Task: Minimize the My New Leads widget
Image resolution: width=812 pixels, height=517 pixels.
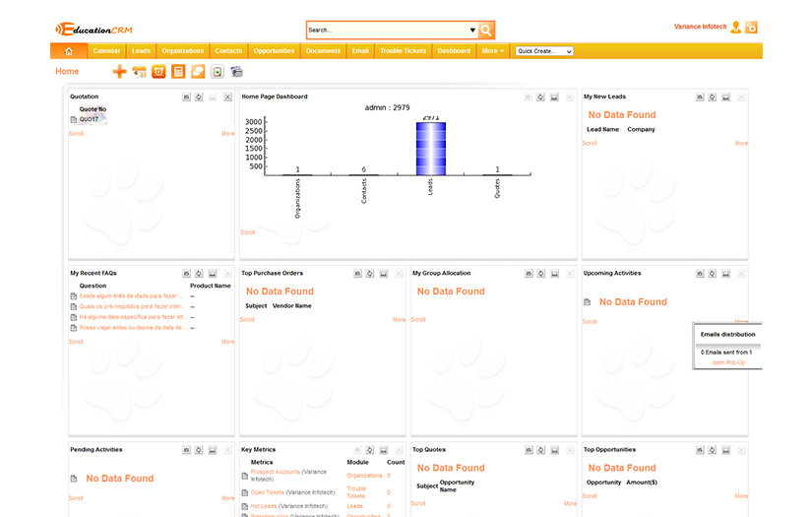Action: pyautogui.click(x=726, y=97)
